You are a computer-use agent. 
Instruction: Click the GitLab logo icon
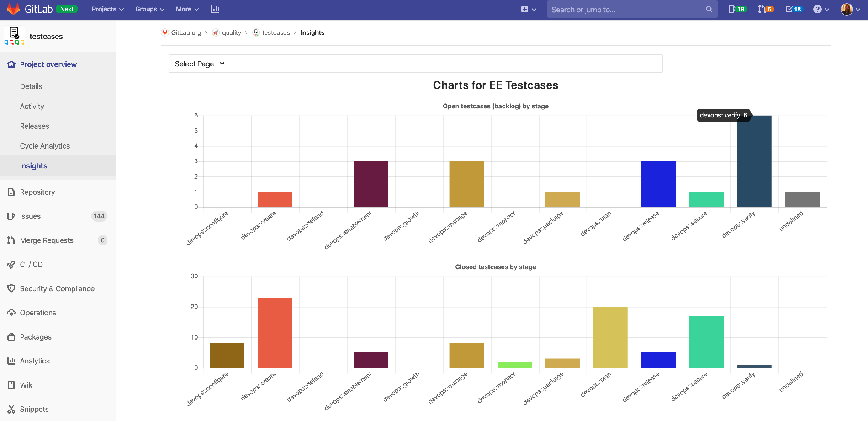tap(13, 9)
